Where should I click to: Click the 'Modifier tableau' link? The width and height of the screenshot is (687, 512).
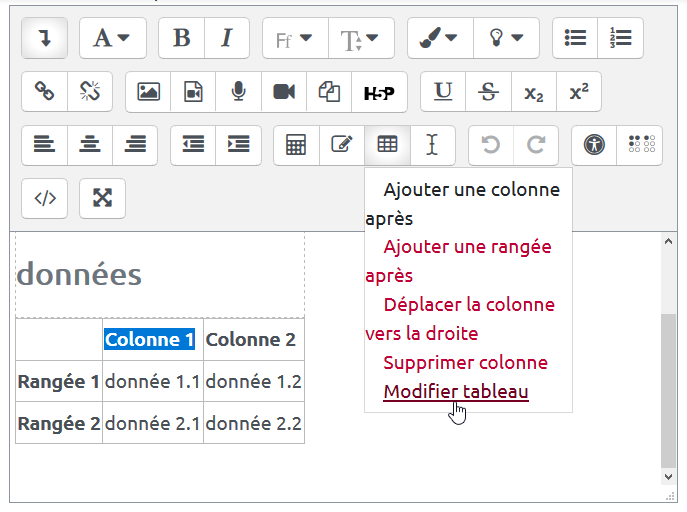tap(456, 392)
